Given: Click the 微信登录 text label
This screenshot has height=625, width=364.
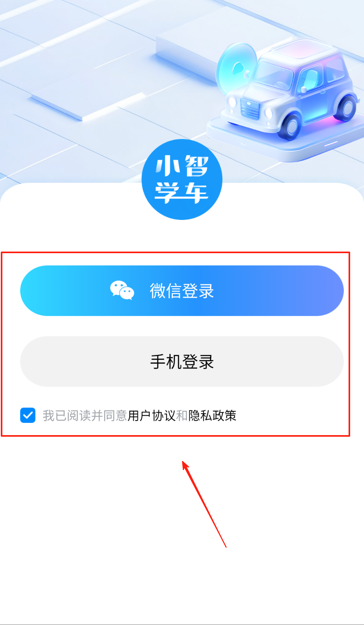Looking at the screenshot, I should pyautogui.click(x=182, y=291).
